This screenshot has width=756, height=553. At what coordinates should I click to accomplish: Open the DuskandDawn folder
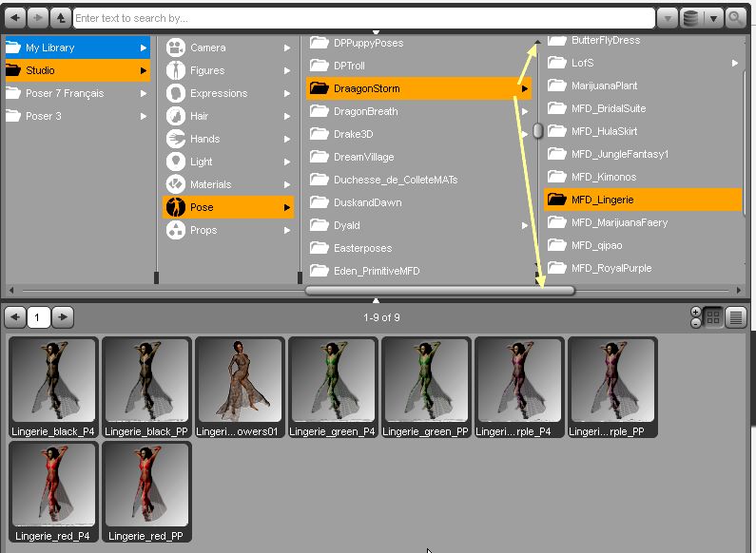pyautogui.click(x=418, y=202)
